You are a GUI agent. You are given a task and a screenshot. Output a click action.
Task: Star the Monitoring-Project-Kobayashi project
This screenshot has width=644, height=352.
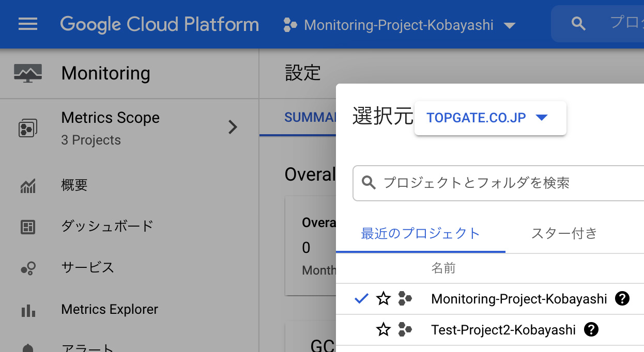384,298
